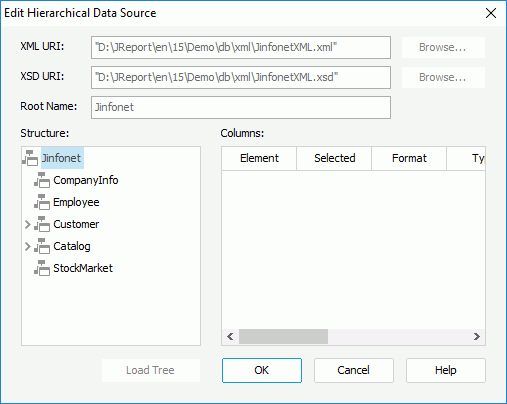Open Help for this dialog
This screenshot has width=507, height=404.
tap(445, 370)
